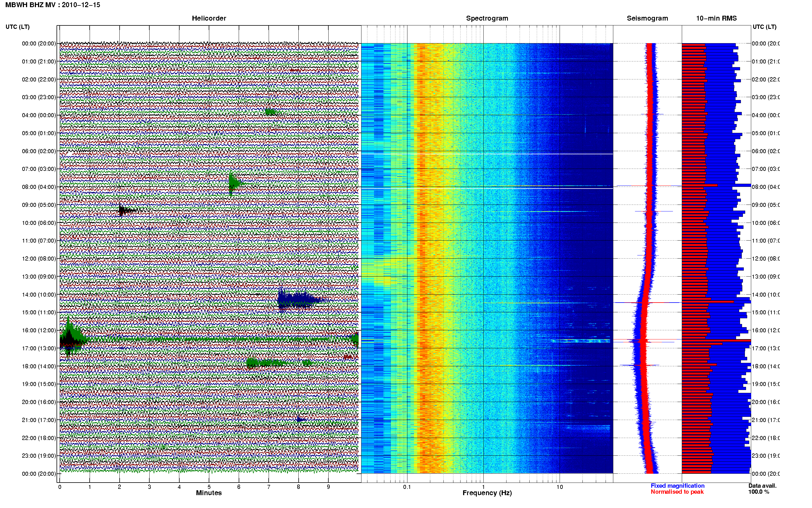This screenshot has height=508, width=812.
Task: Click the 'Data avail.' label
Action: [x=762, y=486]
